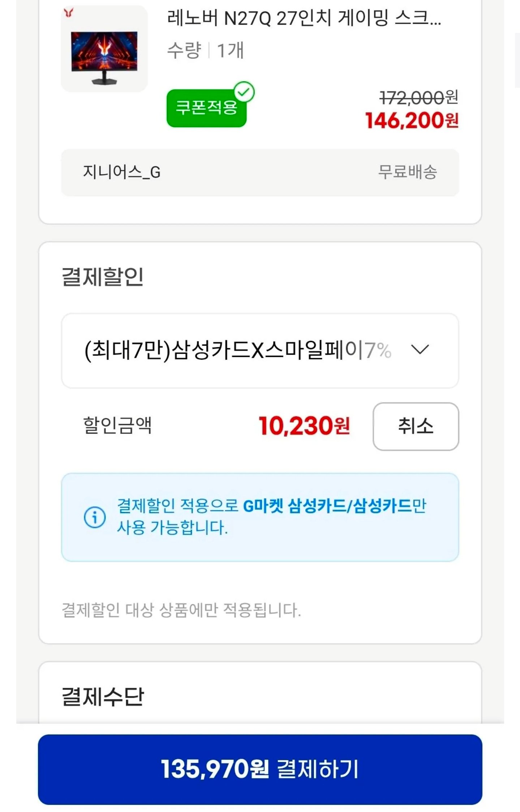Click the 지니어스_G seller name
The image size is (520, 812).
(x=122, y=172)
